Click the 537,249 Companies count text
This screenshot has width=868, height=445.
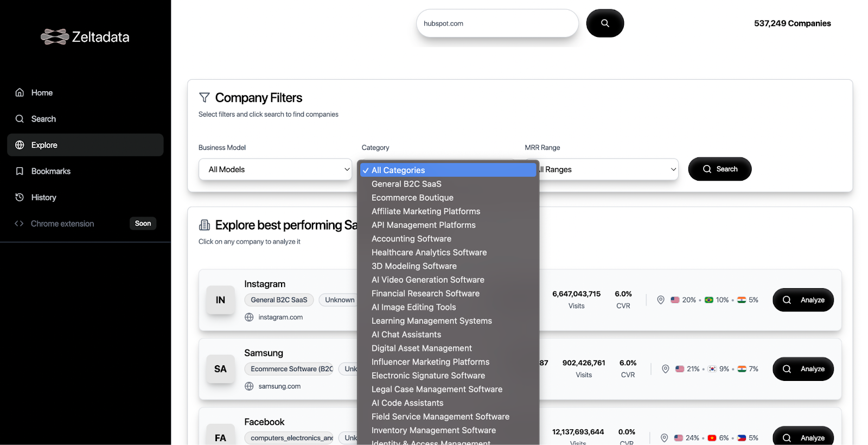click(792, 23)
